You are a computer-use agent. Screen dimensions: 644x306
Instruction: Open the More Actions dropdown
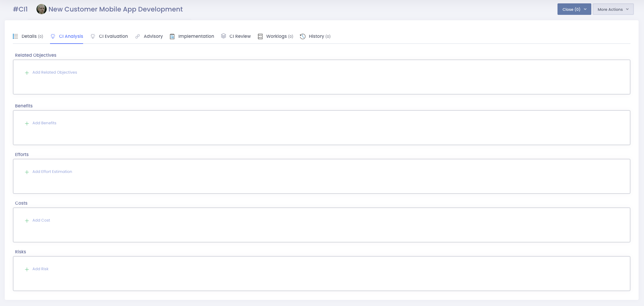(613, 9)
